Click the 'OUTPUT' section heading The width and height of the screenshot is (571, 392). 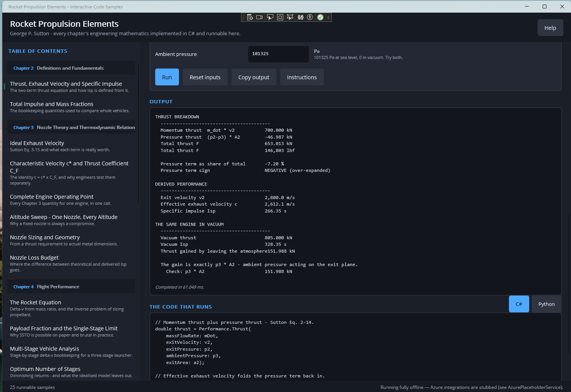pos(161,101)
